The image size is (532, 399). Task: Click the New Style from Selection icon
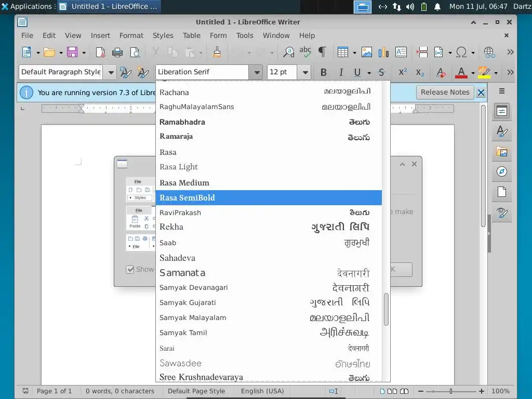point(143,72)
